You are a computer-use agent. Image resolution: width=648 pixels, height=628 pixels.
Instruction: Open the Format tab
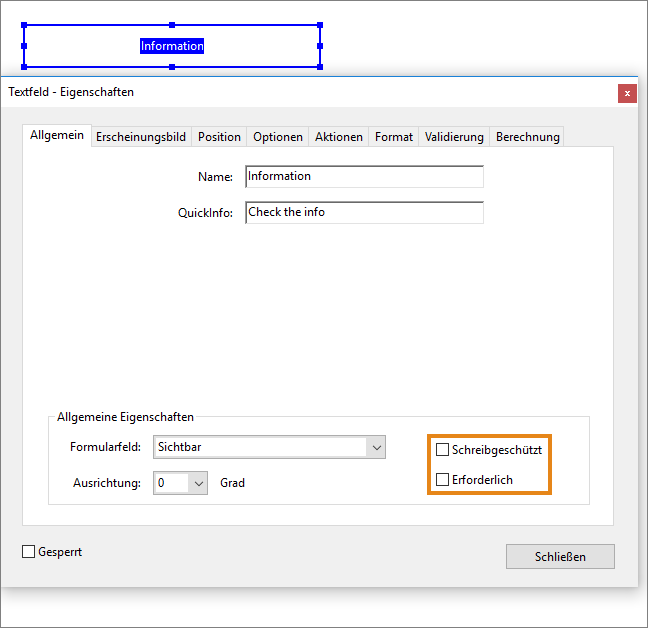394,137
